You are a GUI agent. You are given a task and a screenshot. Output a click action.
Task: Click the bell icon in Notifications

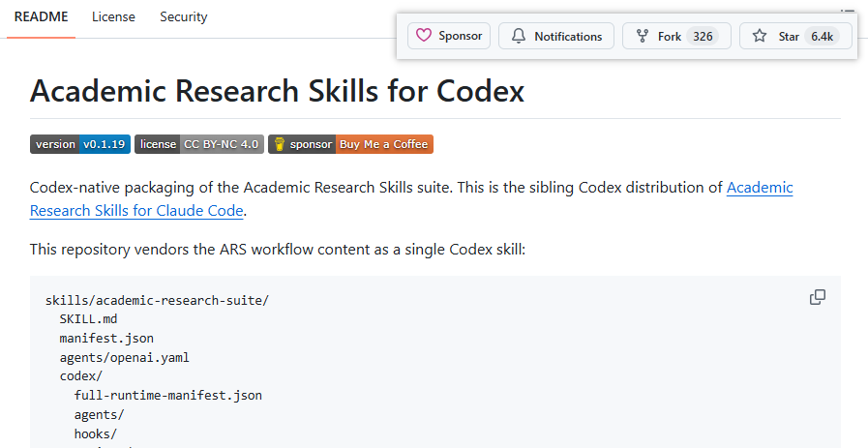[518, 36]
